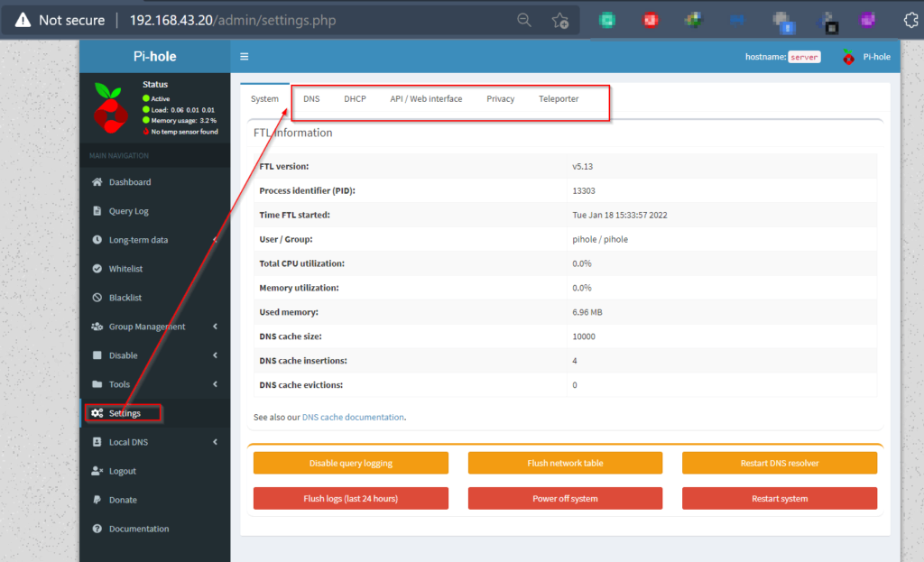
Task: Expand the Group Management submenu arrow
Action: (215, 327)
